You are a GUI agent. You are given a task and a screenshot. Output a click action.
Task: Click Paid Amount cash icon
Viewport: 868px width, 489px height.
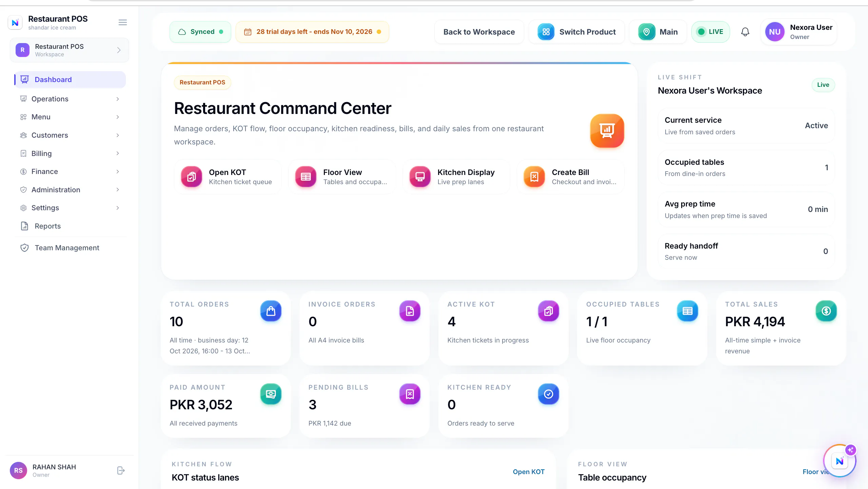[x=271, y=394]
